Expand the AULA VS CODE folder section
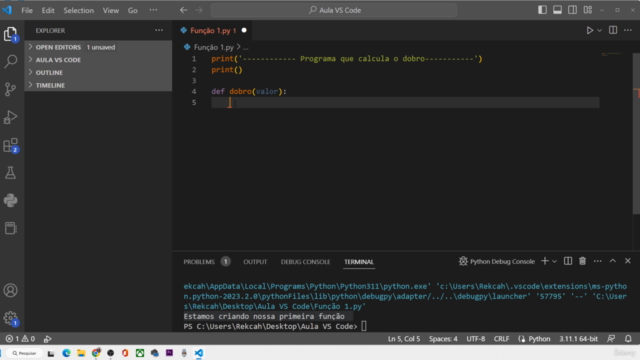The height and width of the screenshot is (360, 640). tap(98, 60)
